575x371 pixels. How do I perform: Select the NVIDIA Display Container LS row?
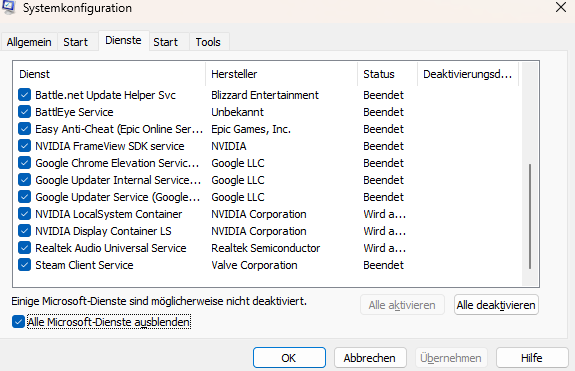(267, 231)
